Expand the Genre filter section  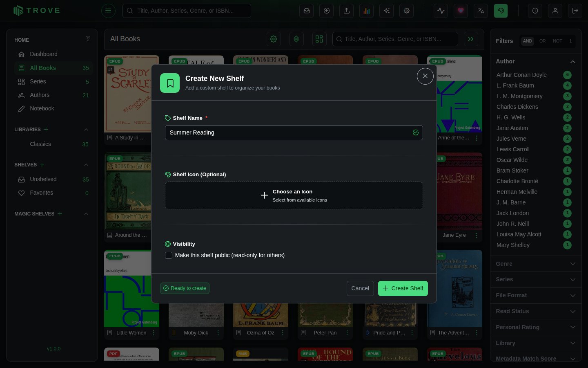[x=536, y=264]
